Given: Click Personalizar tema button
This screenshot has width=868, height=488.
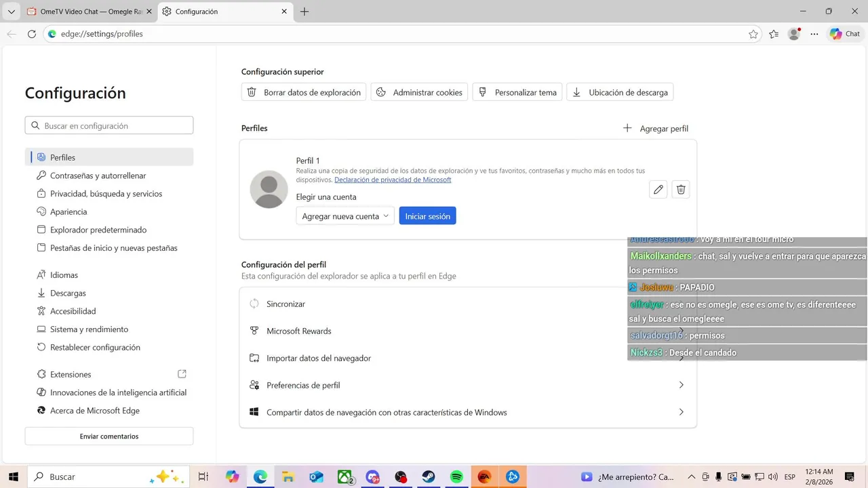Looking at the screenshot, I should point(517,92).
